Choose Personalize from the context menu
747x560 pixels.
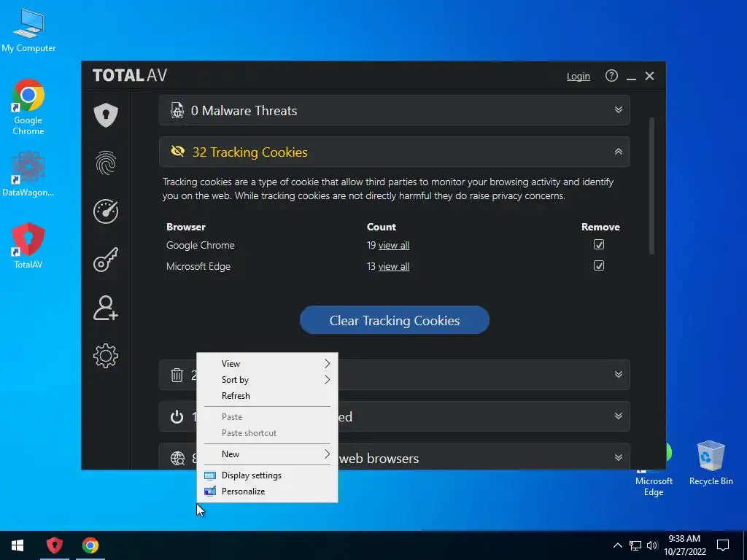coord(267,491)
